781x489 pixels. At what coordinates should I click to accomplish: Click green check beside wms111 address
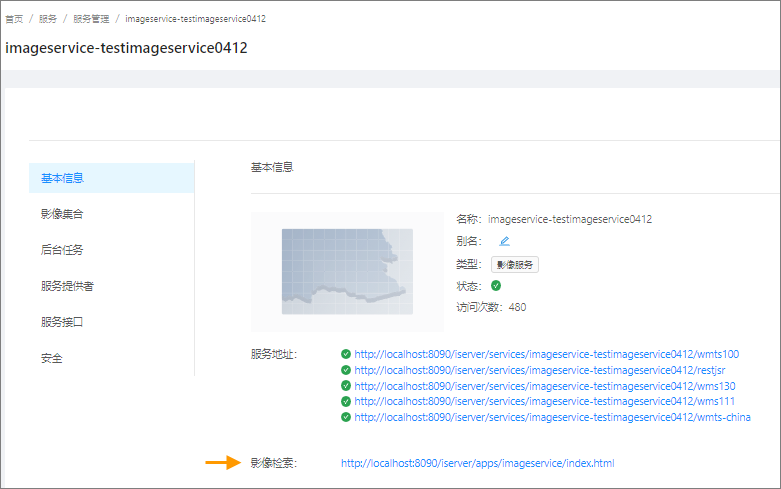coord(346,401)
